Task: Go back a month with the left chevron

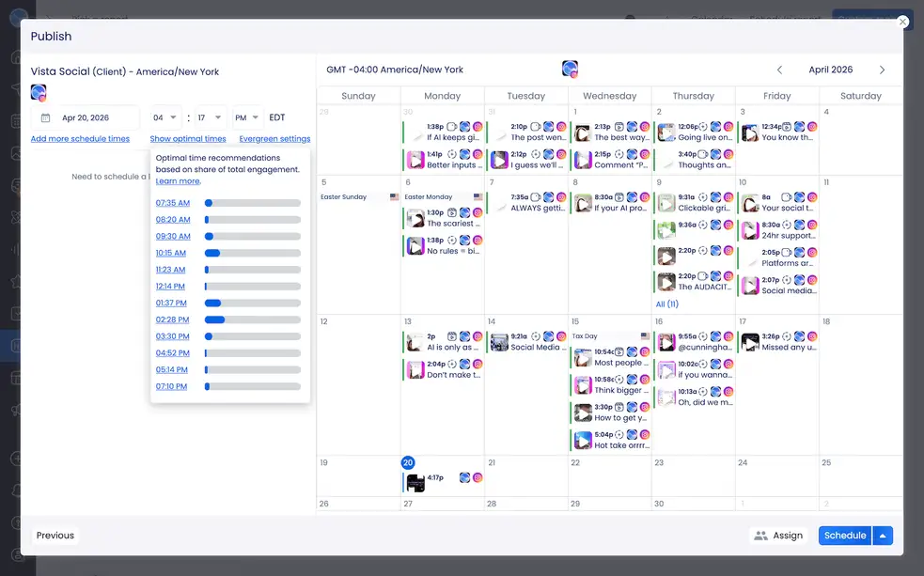Action: pos(779,69)
